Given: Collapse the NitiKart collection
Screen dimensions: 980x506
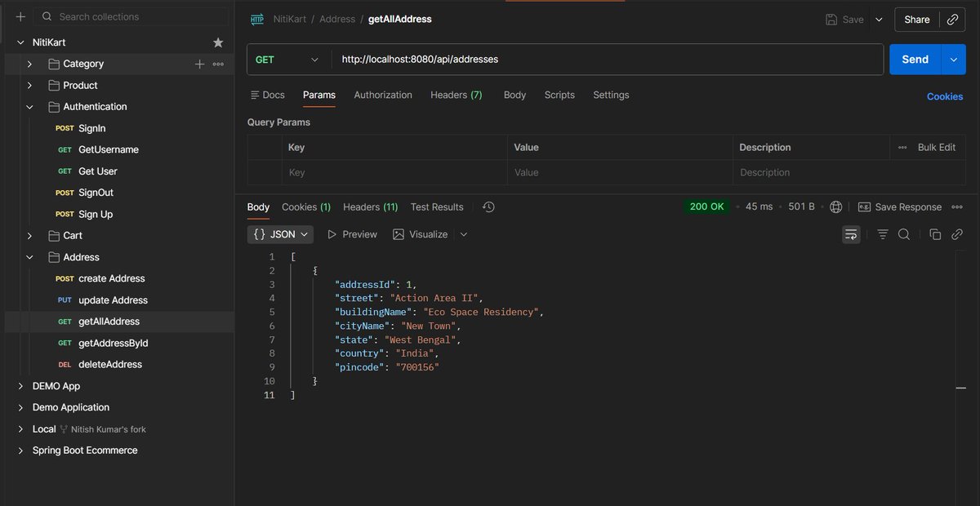Looking at the screenshot, I should (x=20, y=42).
